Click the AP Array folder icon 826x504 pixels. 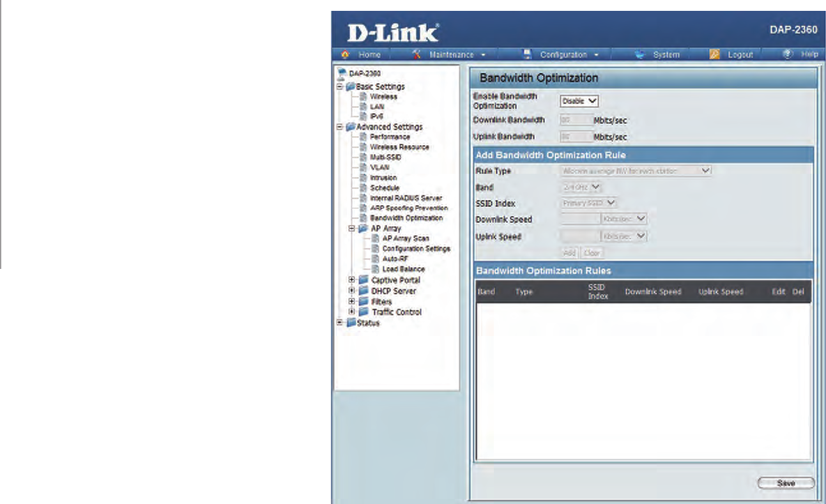[x=363, y=228]
